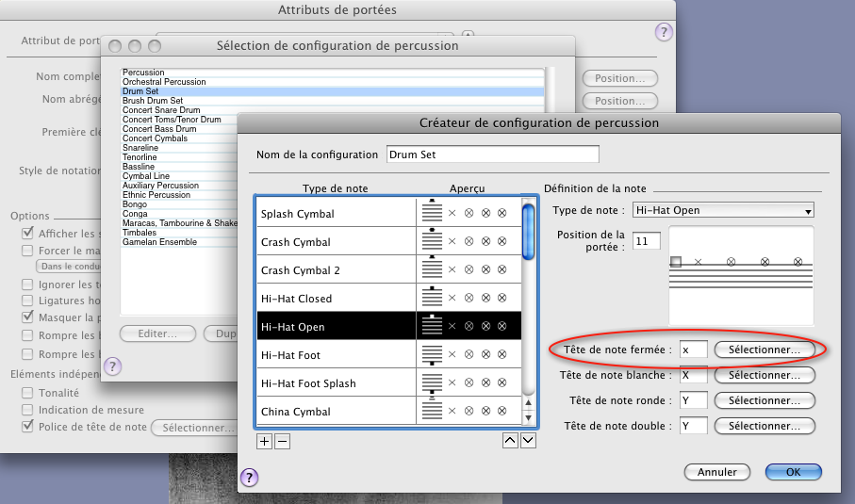
Task: Select Hi-Hat Closed in note type list
Action: click(337, 299)
